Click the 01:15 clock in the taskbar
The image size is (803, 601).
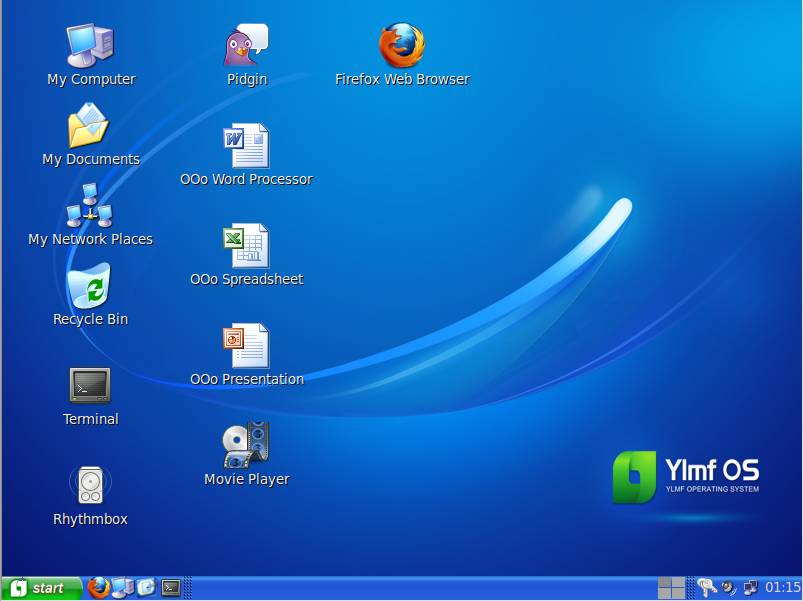[x=782, y=588]
